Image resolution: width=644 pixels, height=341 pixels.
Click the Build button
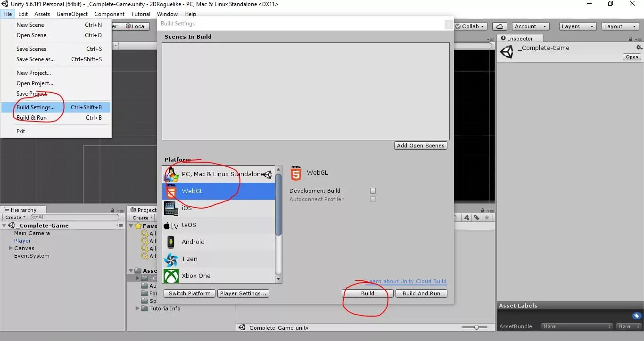(367, 293)
